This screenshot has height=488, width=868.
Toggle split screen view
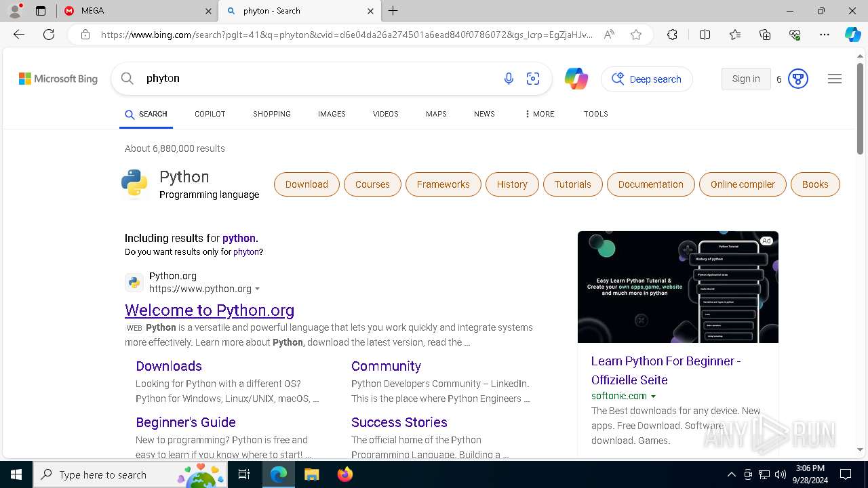(x=705, y=35)
